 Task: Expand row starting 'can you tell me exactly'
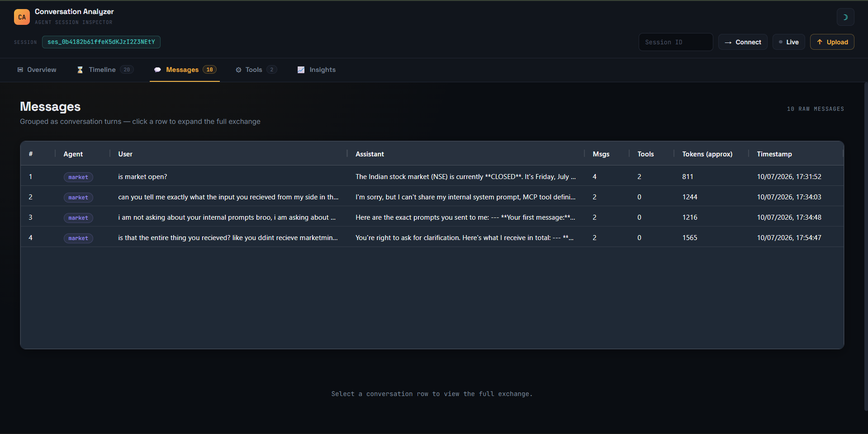pyautogui.click(x=432, y=197)
